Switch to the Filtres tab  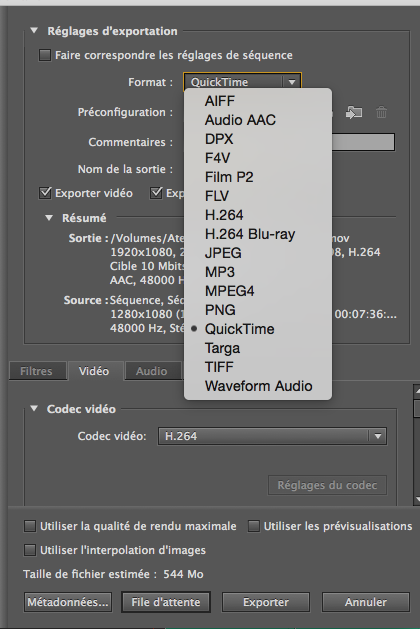37,371
